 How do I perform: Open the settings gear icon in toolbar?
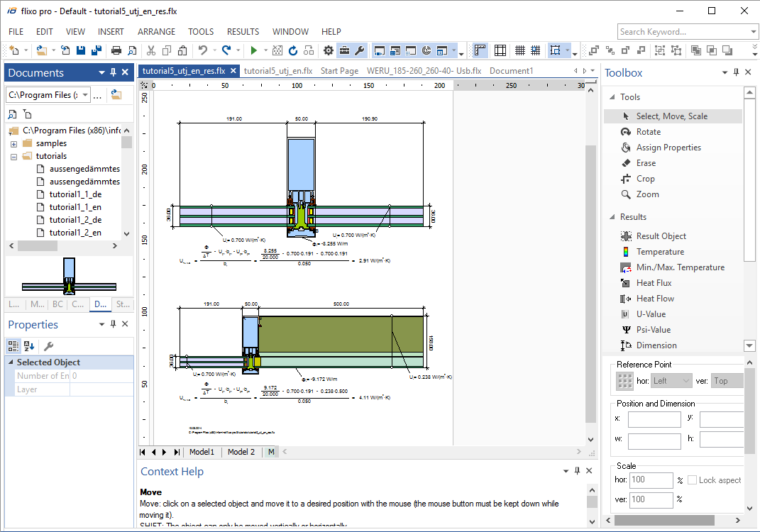coord(329,50)
